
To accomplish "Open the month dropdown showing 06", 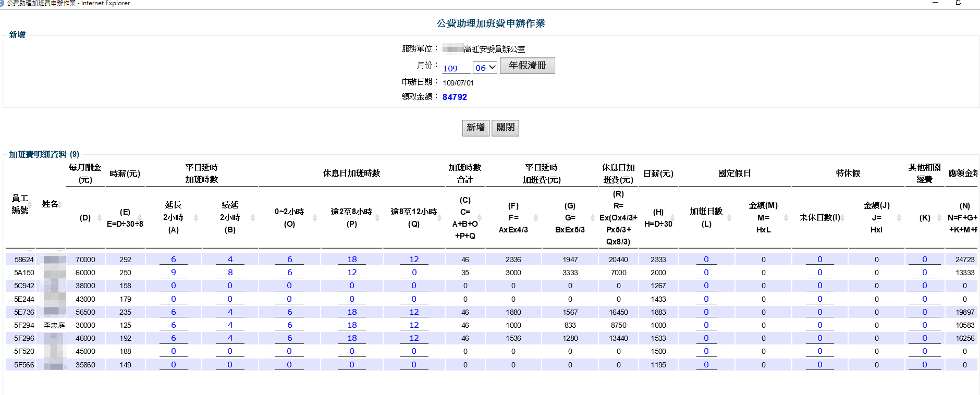I will click(x=485, y=68).
